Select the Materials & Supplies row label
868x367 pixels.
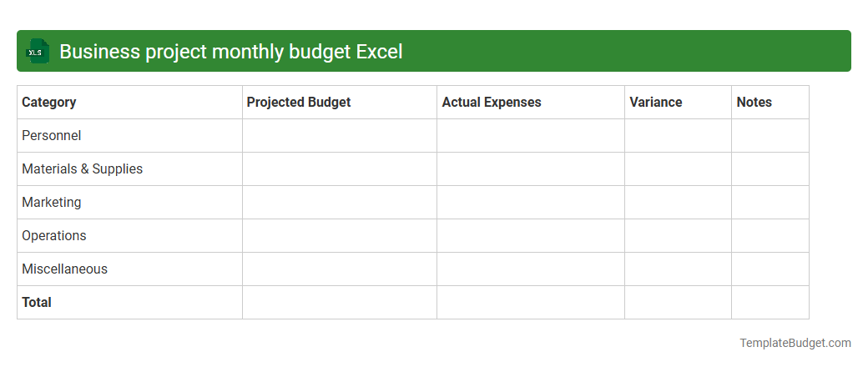[x=82, y=168]
